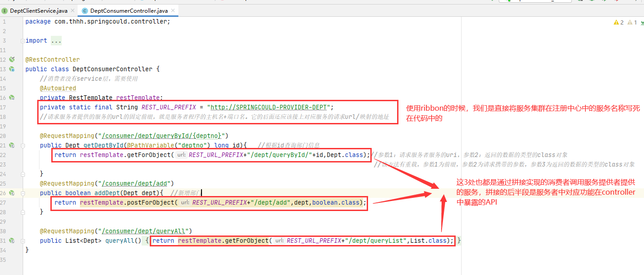
Task: Click the red flag icon in the toolbar
Action: tap(617, 1)
